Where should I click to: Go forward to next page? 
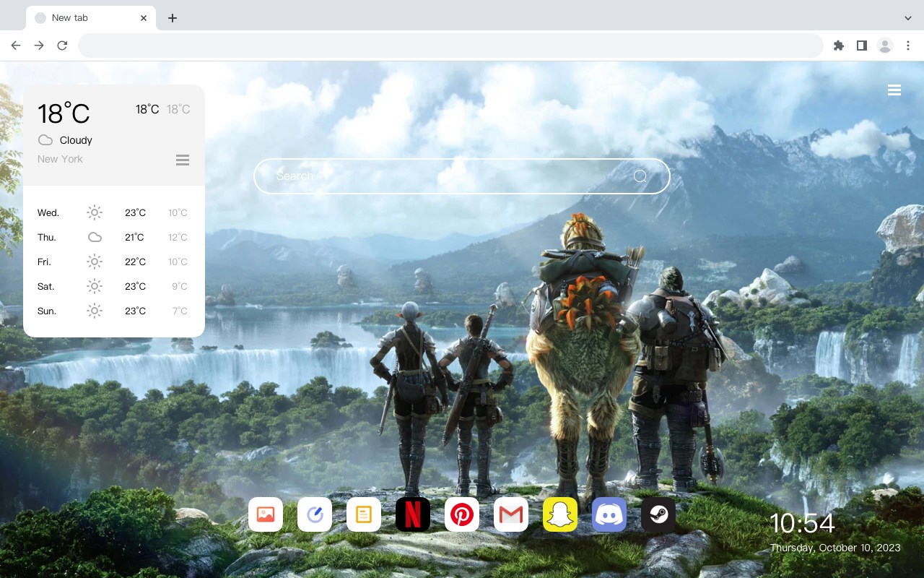pos(39,46)
